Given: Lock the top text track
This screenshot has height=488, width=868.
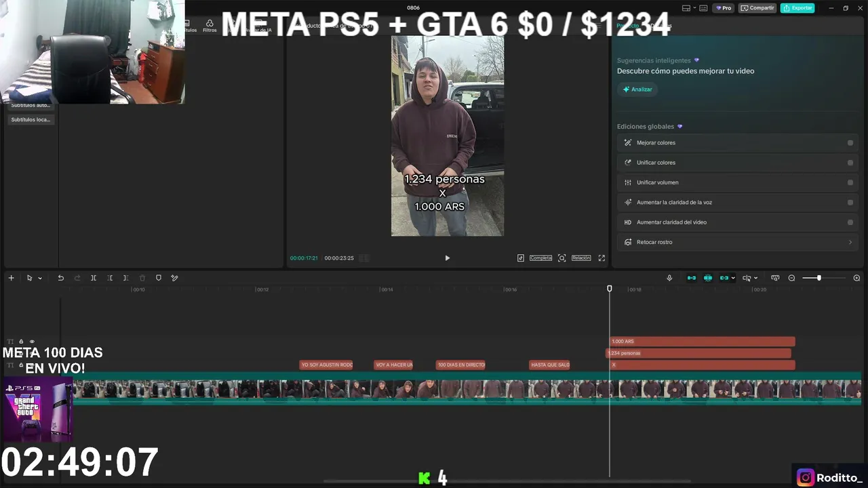Looking at the screenshot, I should pos(21,342).
